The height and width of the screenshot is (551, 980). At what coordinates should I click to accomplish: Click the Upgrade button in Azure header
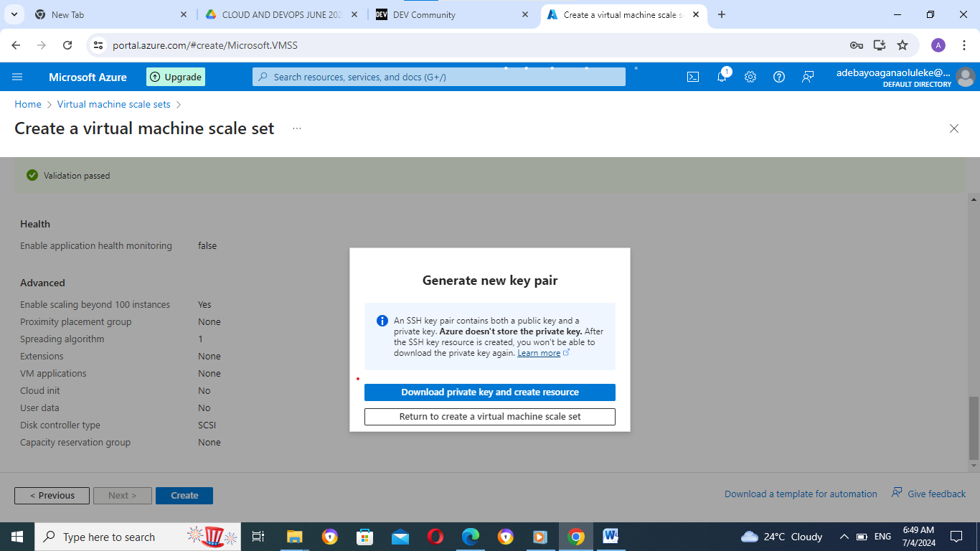coord(176,77)
